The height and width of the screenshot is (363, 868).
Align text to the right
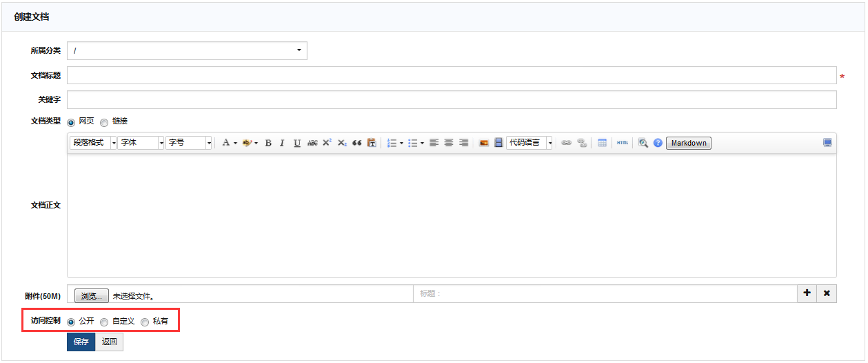pyautogui.click(x=463, y=143)
